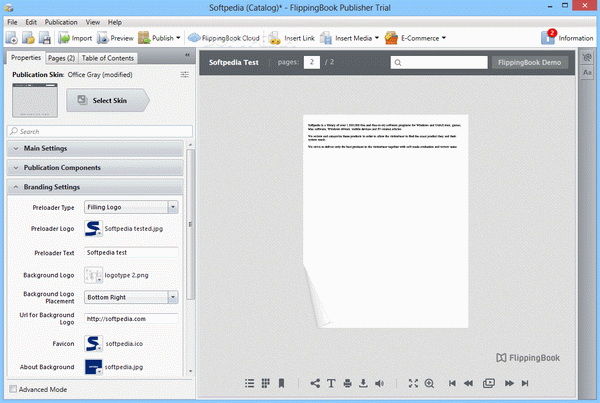Open existing project via folder icon

[x=28, y=38]
